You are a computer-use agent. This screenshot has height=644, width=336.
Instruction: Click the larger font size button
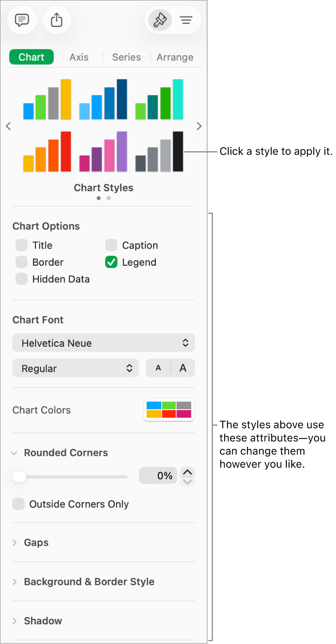pos(182,368)
